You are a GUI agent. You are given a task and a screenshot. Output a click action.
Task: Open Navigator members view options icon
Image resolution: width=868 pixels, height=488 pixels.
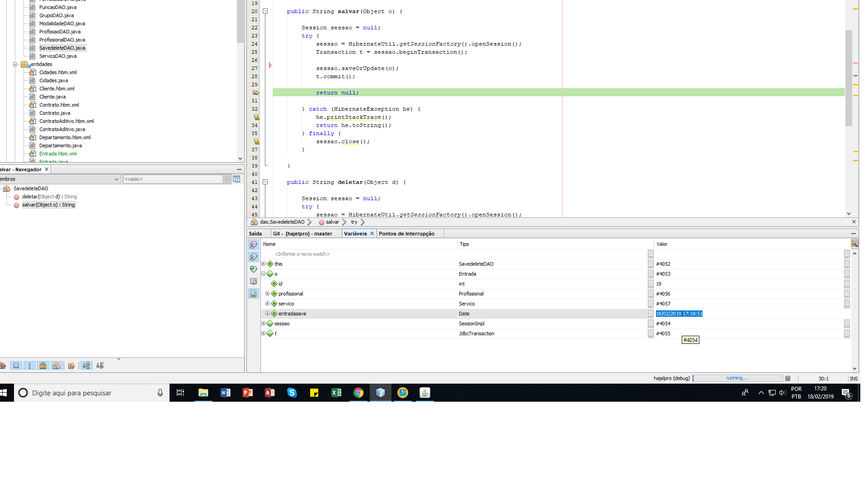pos(236,179)
